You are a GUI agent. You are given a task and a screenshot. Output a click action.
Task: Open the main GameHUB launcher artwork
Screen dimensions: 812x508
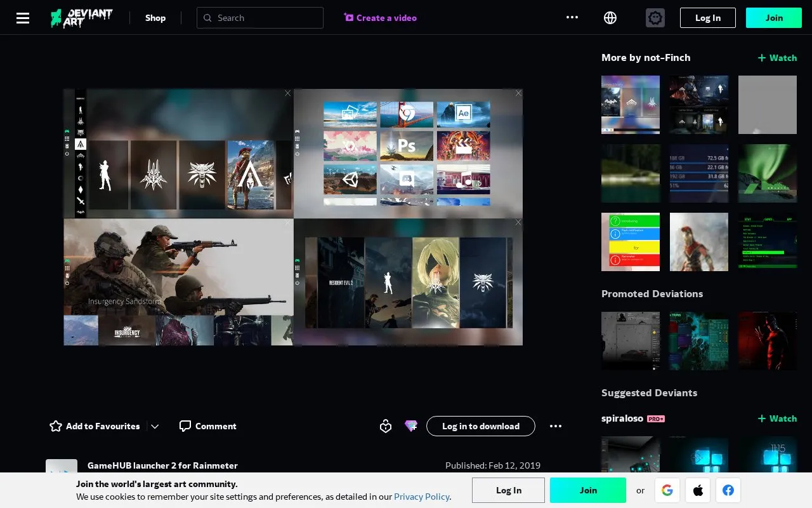293,217
